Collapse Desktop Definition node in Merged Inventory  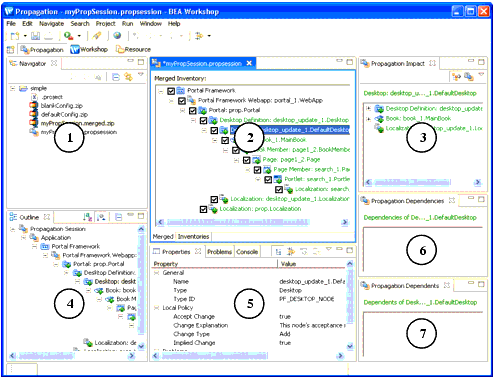[x=193, y=120]
